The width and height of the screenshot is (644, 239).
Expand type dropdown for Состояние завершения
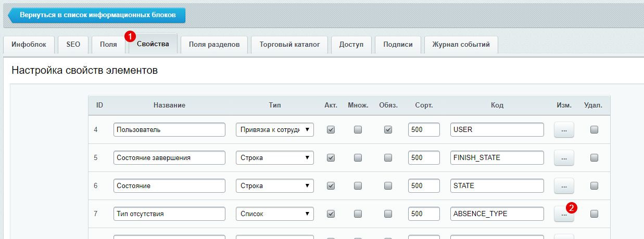coord(275,158)
